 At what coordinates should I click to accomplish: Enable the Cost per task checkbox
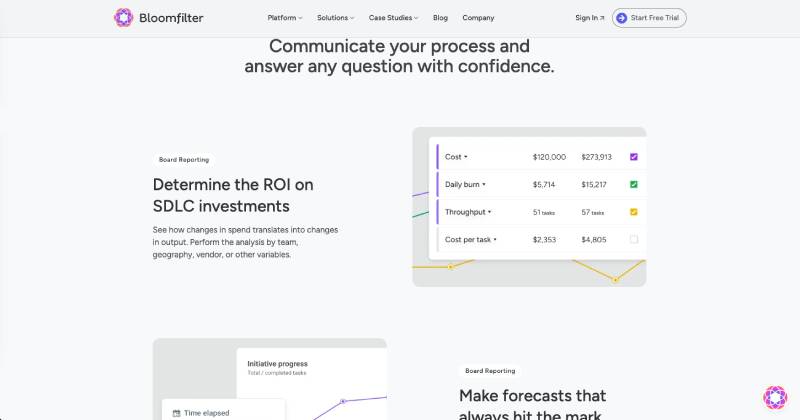click(633, 239)
